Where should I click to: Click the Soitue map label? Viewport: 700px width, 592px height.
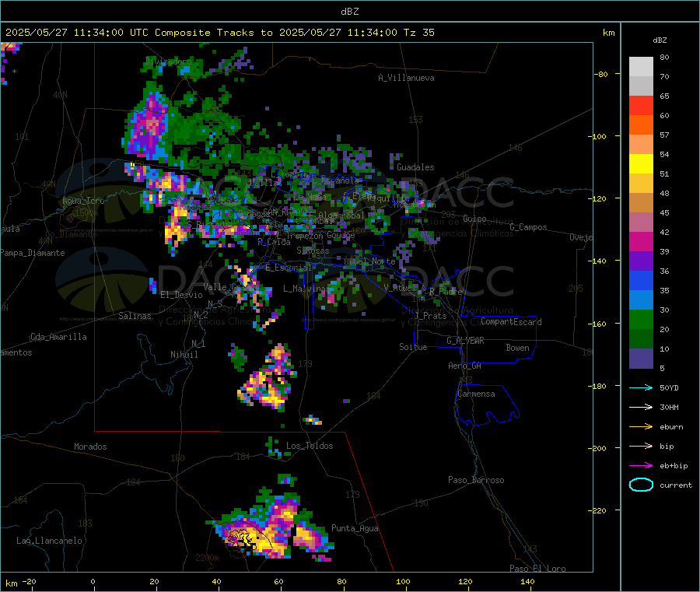click(413, 347)
